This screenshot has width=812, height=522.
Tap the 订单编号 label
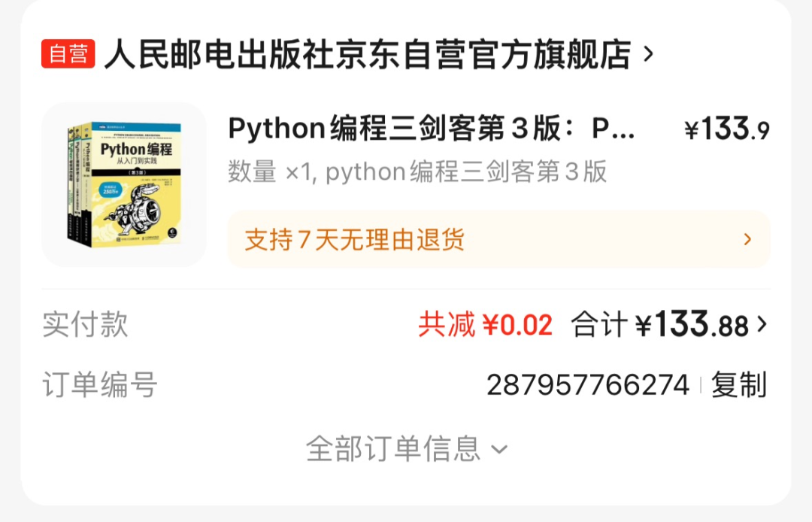(x=99, y=385)
